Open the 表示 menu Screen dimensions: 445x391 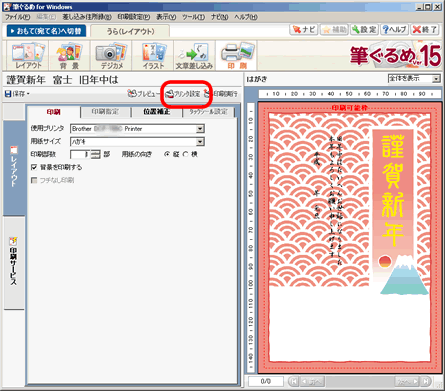point(166,17)
